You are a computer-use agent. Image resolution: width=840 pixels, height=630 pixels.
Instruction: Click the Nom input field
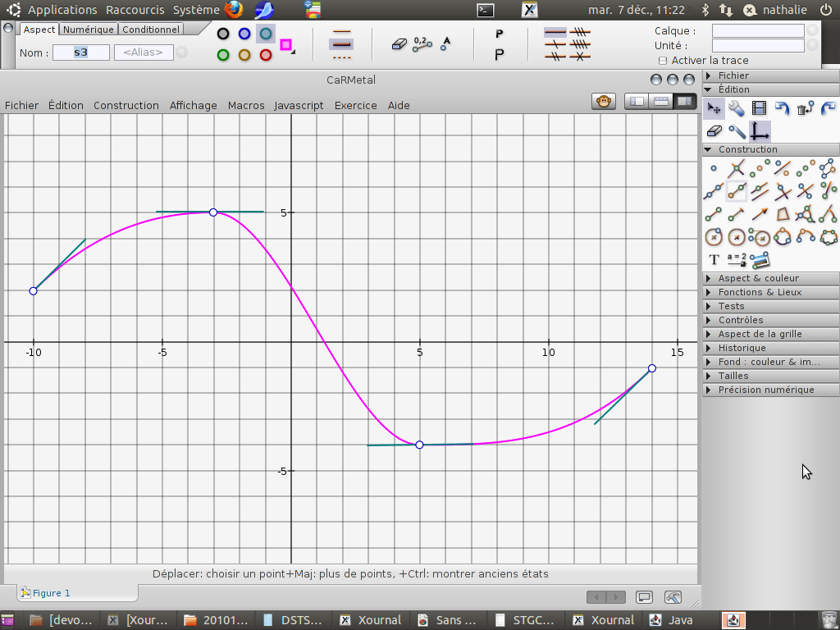80,52
